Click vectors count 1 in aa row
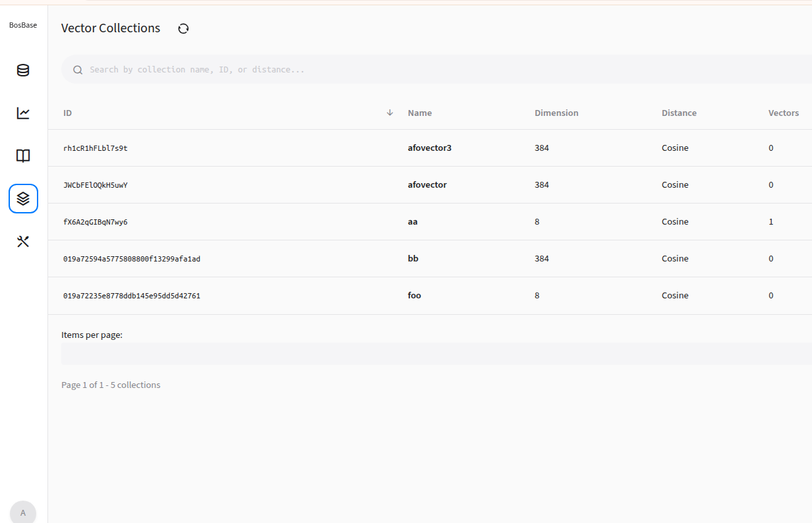This screenshot has width=812, height=523. coord(771,222)
